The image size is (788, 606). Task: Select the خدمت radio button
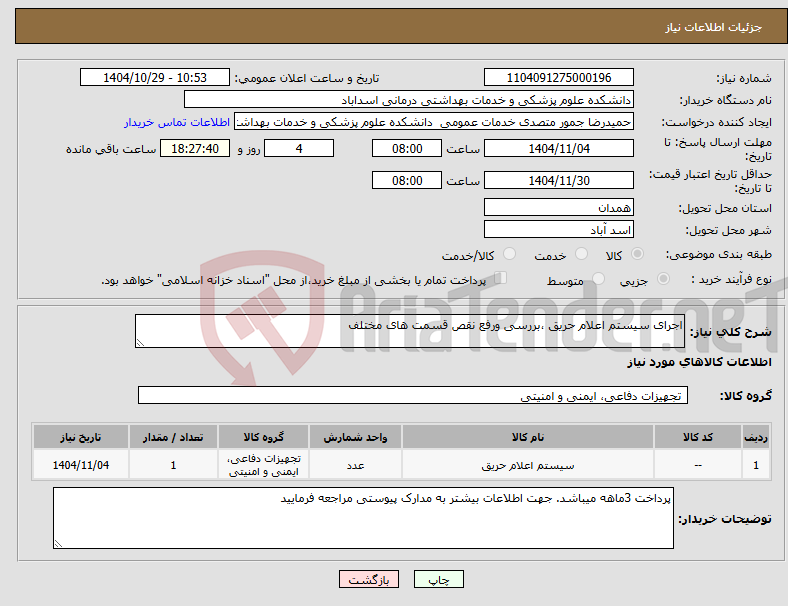[x=581, y=254]
